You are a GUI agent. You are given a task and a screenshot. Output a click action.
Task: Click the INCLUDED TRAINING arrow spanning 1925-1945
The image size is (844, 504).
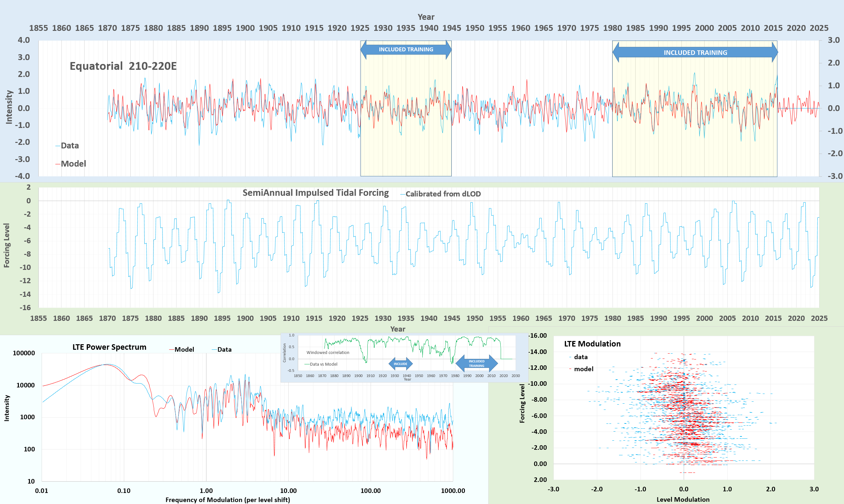click(405, 49)
